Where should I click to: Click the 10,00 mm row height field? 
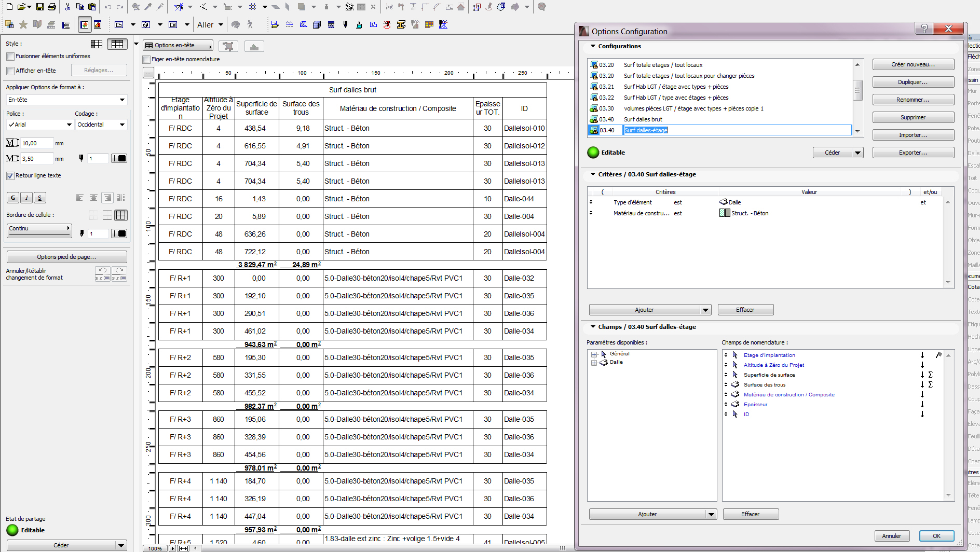tap(36, 143)
